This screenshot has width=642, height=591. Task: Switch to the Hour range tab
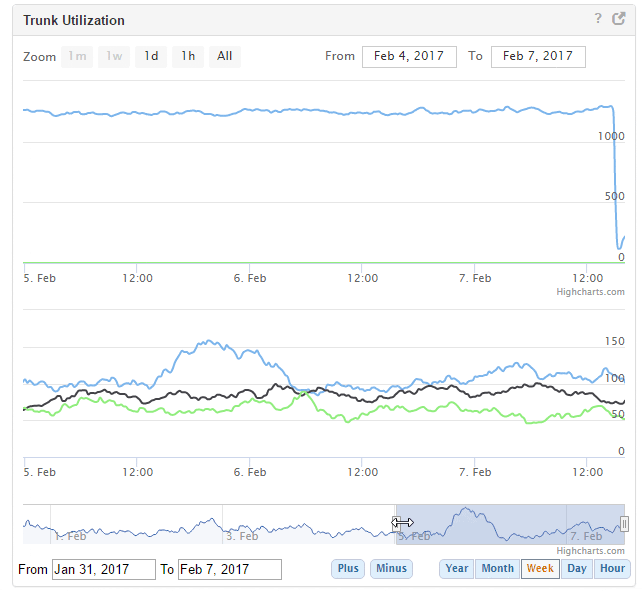[612, 569]
